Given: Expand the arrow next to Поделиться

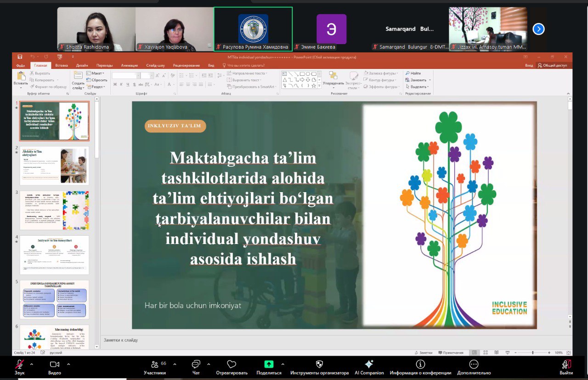Looking at the screenshot, I should coord(283,364).
